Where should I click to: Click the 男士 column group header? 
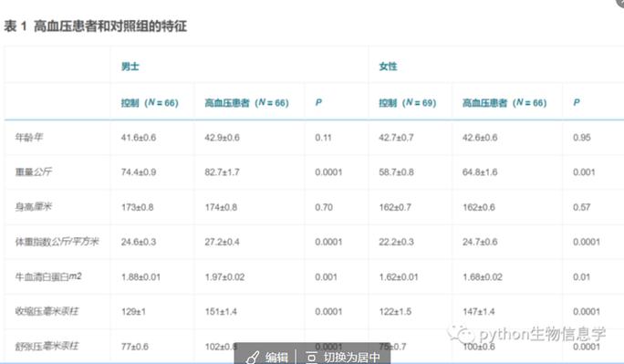pyautogui.click(x=130, y=67)
